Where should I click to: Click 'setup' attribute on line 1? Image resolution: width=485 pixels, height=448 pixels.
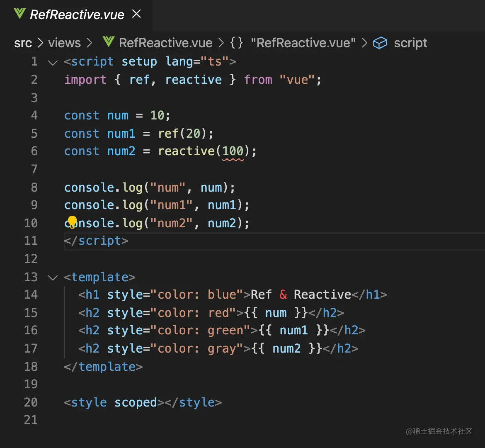[x=139, y=62]
